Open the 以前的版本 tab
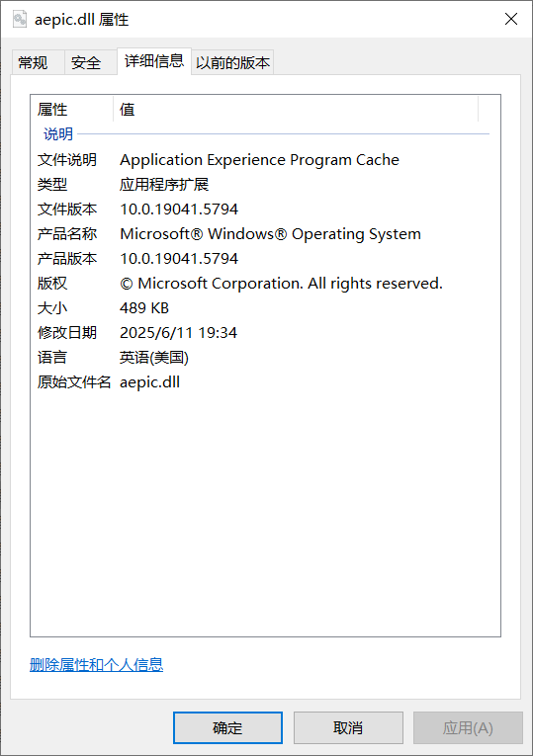The image size is (533, 756). point(233,62)
